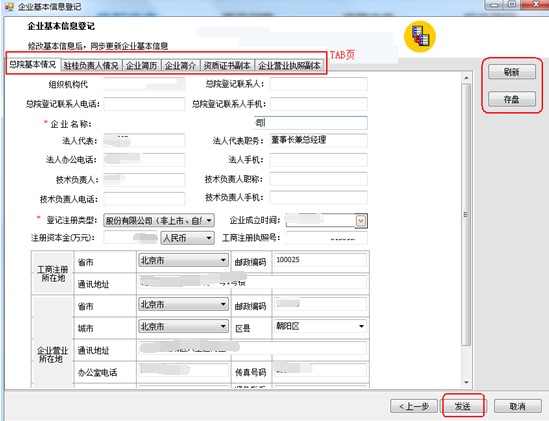Switch to the 资质证书副本 tab
The width and height of the screenshot is (549, 421).
pos(227,65)
